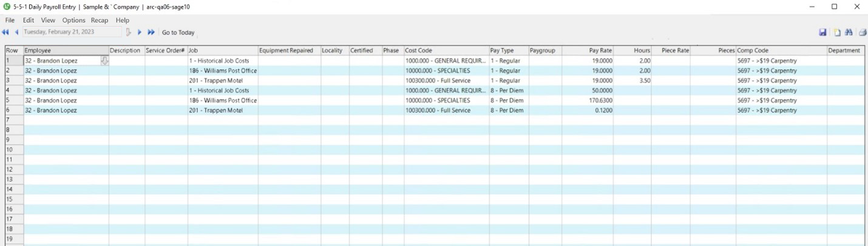
Task: Go to the previous day with the single left arrow
Action: 16,32
